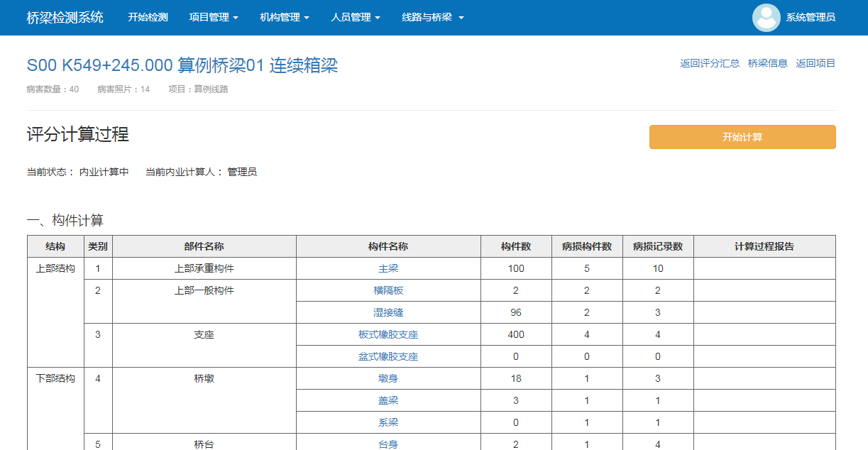Click the 返回项目 link
868x450 pixels.
tap(815, 63)
